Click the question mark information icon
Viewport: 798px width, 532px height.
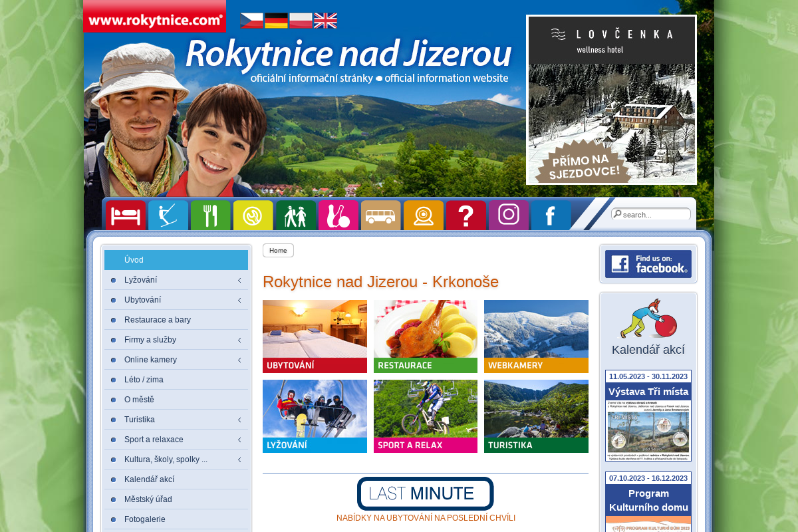[465, 215]
